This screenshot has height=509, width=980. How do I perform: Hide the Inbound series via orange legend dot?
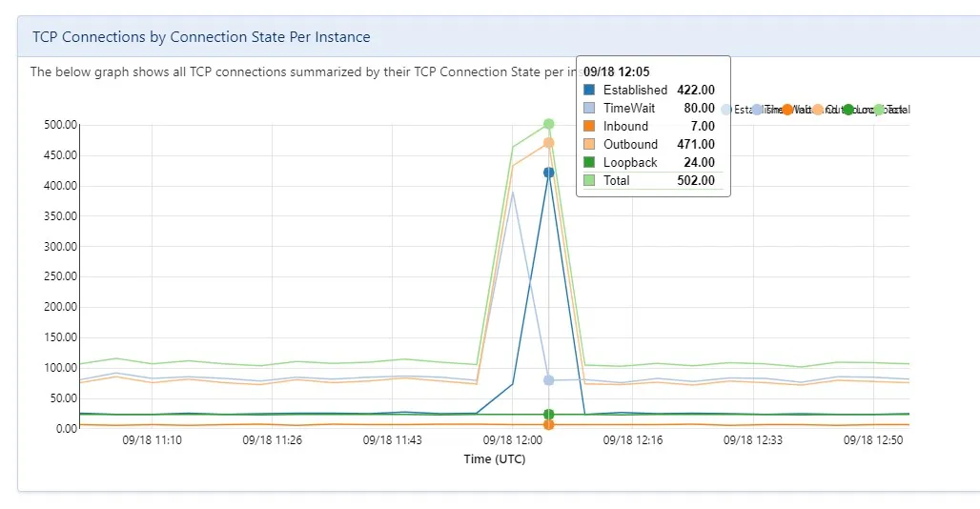[787, 110]
